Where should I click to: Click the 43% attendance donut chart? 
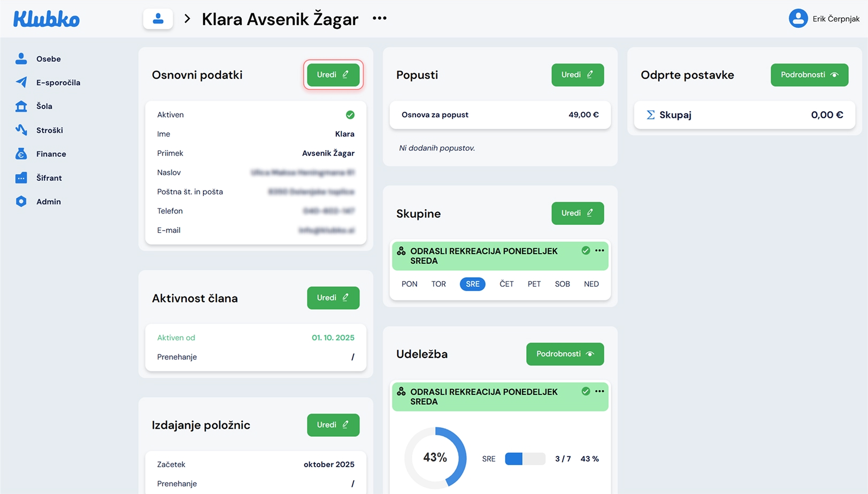435,458
